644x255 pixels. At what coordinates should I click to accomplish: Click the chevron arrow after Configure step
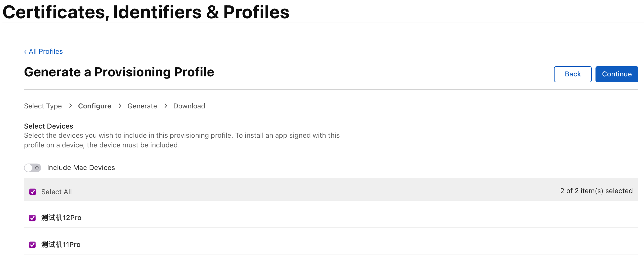coord(120,106)
